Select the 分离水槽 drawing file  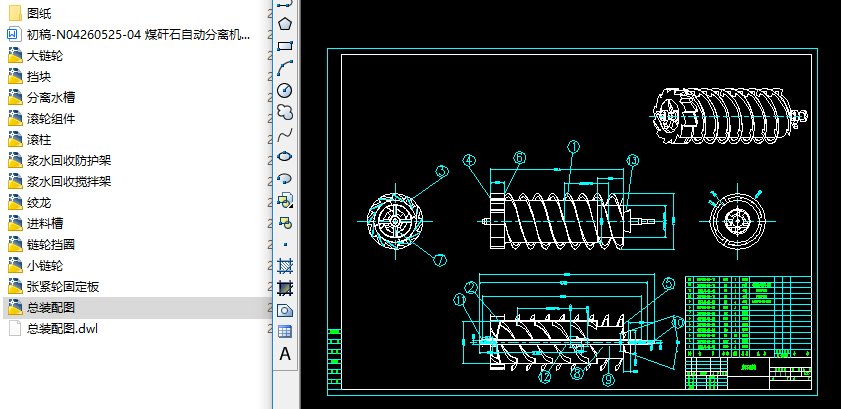tap(42, 98)
